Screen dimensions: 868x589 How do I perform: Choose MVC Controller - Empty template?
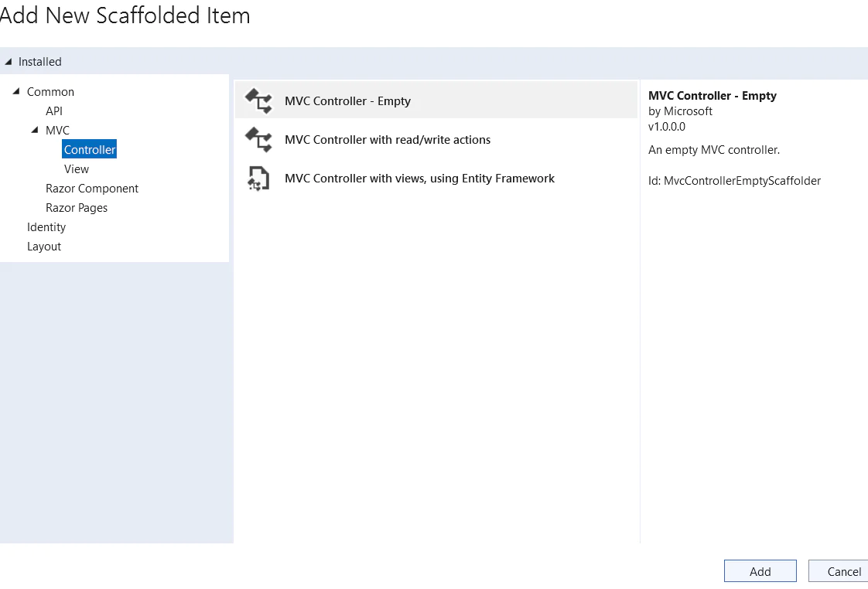[x=436, y=100]
